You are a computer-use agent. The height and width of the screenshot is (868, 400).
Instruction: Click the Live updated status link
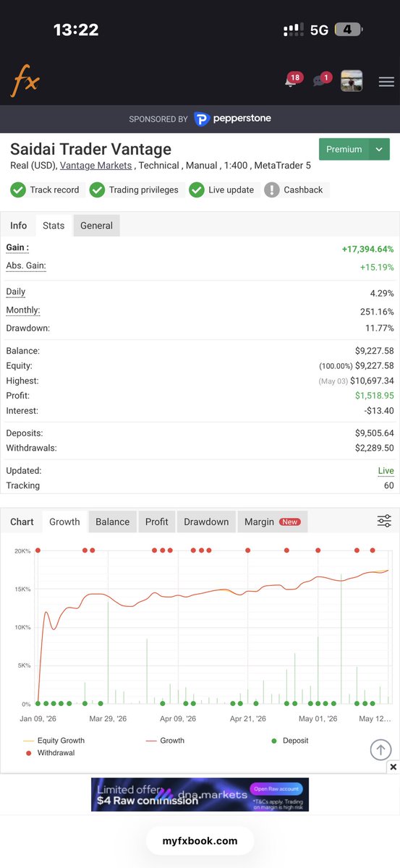pos(386,471)
